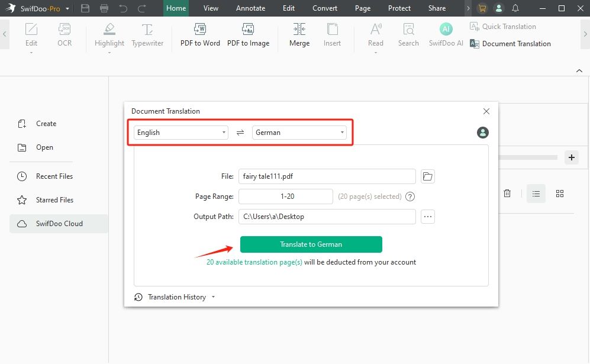Viewport: 590px width, 364px height.
Task: Switch to the Home tab
Action: click(x=176, y=8)
